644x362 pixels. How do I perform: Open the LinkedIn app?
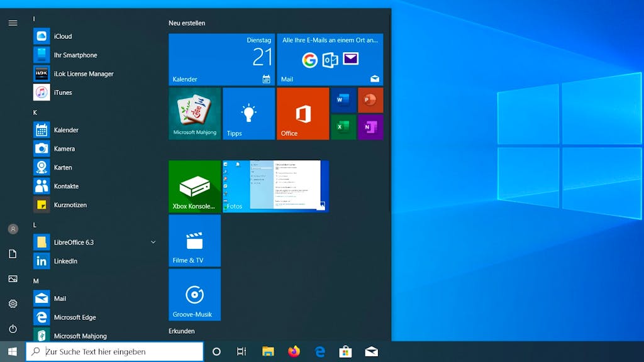(x=94, y=261)
